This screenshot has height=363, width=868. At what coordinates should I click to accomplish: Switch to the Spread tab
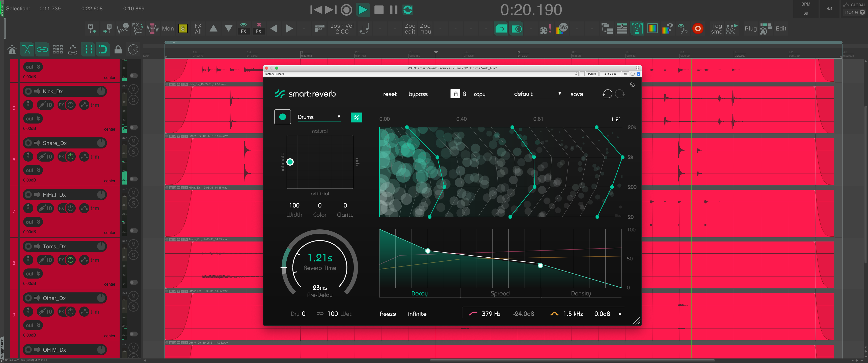(500, 293)
